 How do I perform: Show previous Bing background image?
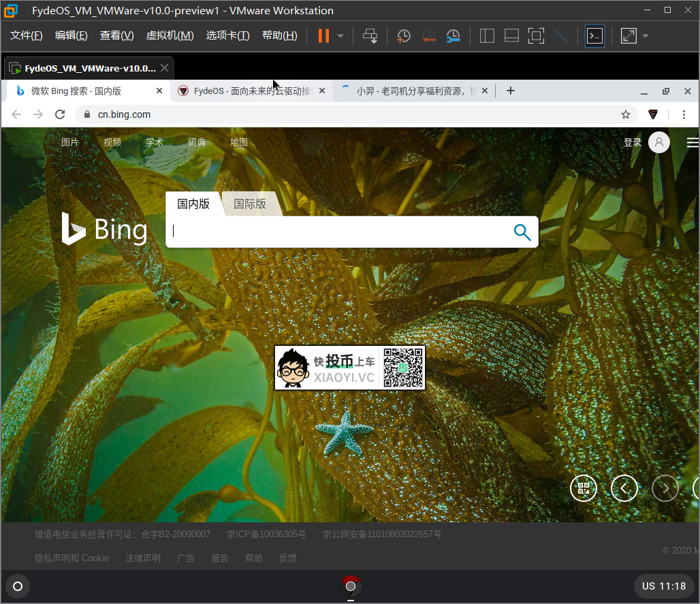tap(624, 488)
